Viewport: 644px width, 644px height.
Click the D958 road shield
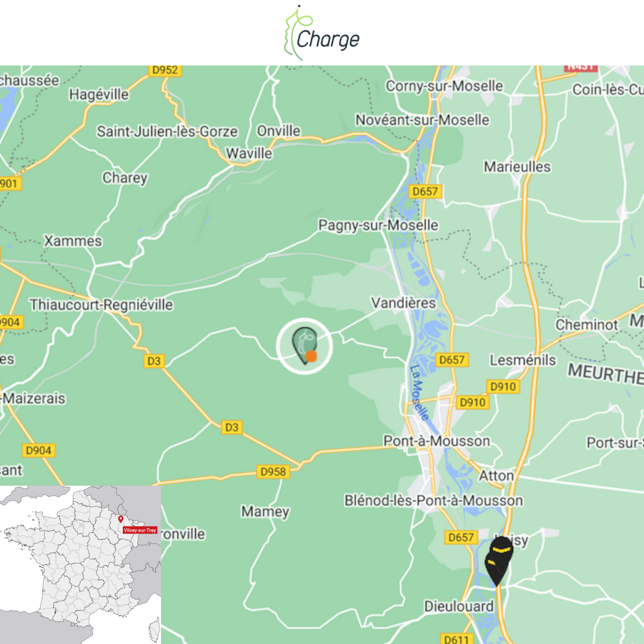tap(273, 472)
